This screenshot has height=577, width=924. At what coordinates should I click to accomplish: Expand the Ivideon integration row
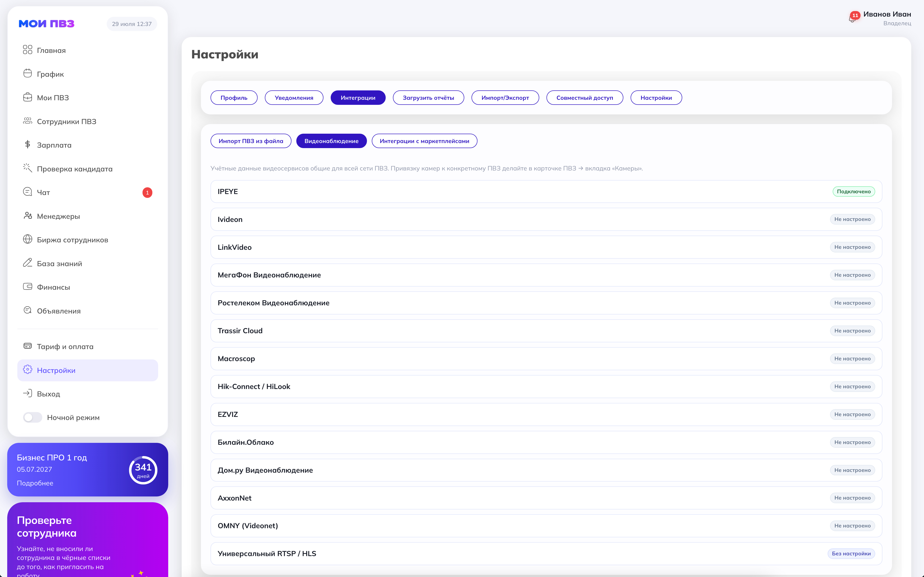(x=546, y=220)
